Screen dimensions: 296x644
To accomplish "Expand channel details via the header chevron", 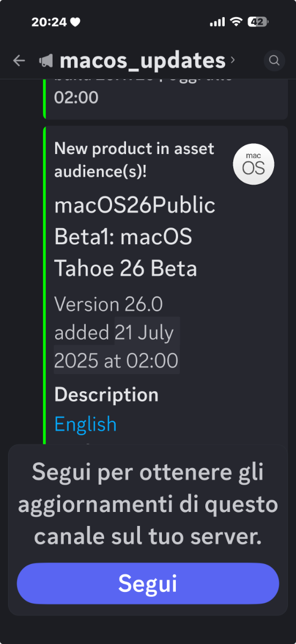I will [x=233, y=60].
